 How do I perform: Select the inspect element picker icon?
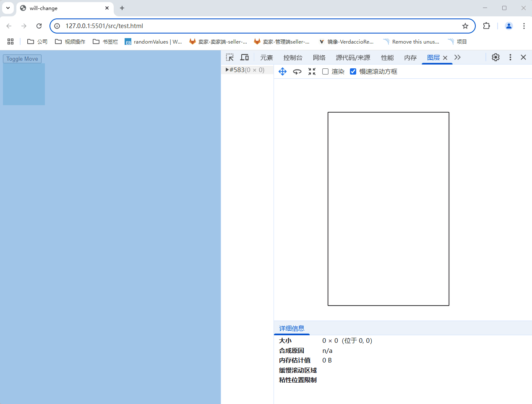(230, 57)
